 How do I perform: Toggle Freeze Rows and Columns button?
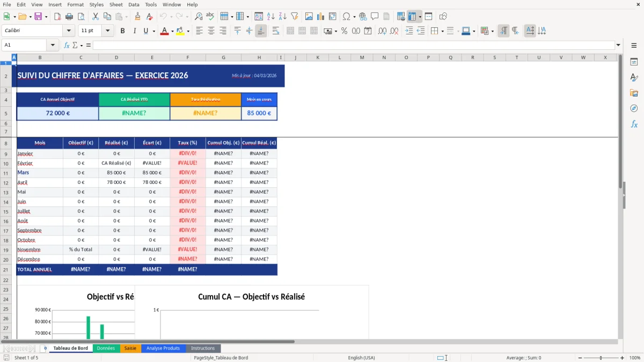coord(412,17)
